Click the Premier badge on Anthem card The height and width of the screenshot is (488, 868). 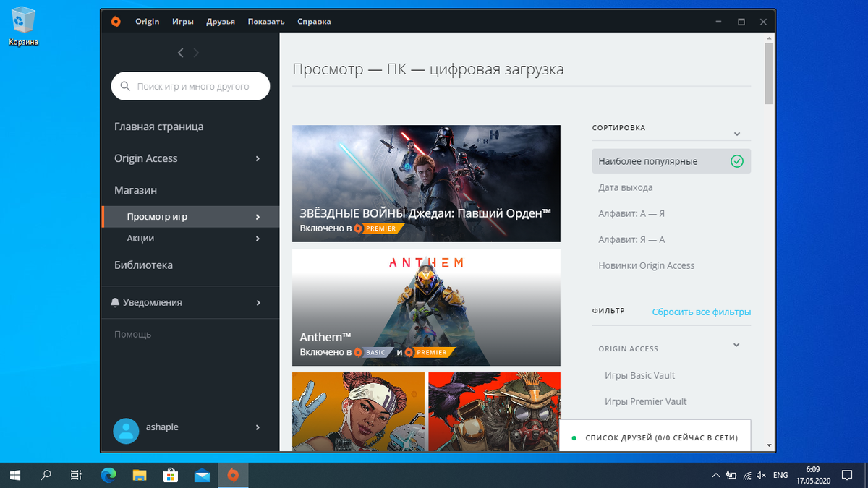(x=430, y=352)
